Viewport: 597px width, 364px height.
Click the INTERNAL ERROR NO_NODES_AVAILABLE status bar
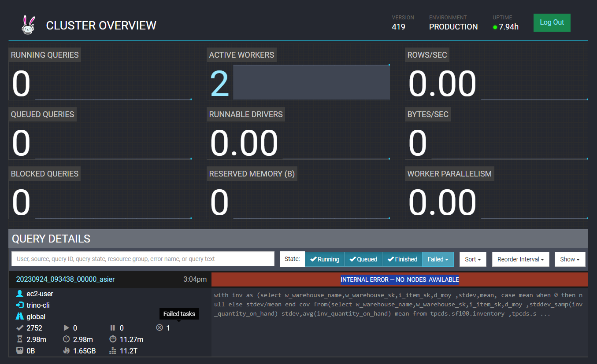(400, 279)
